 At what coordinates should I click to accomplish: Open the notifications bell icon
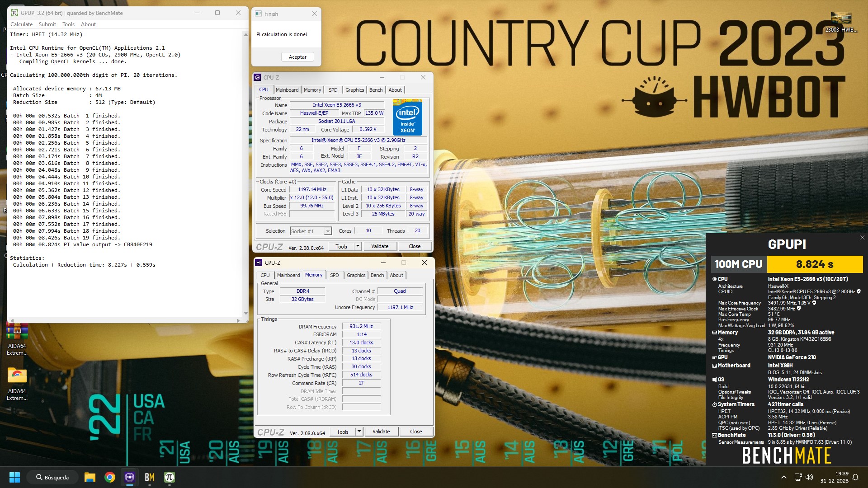pyautogui.click(x=855, y=477)
